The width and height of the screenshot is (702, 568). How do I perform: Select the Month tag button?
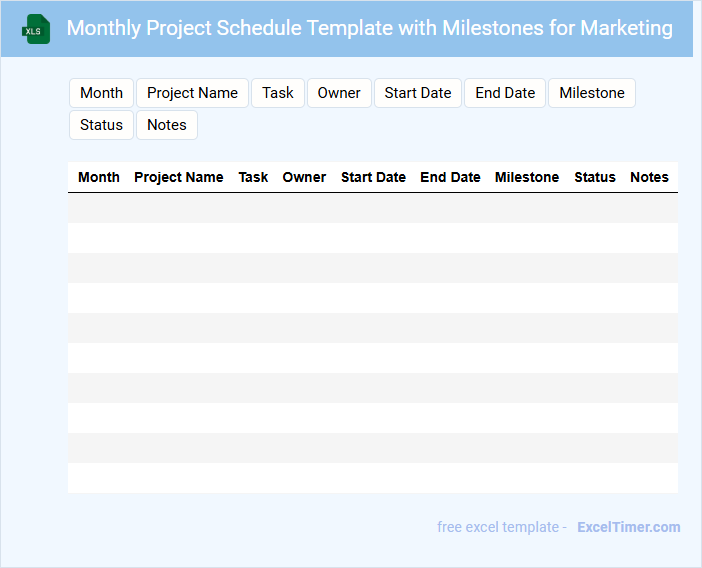pyautogui.click(x=101, y=93)
